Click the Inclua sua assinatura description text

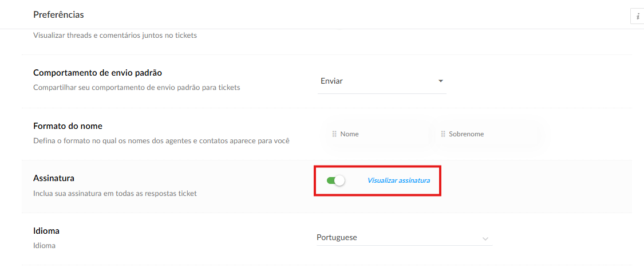tap(115, 194)
